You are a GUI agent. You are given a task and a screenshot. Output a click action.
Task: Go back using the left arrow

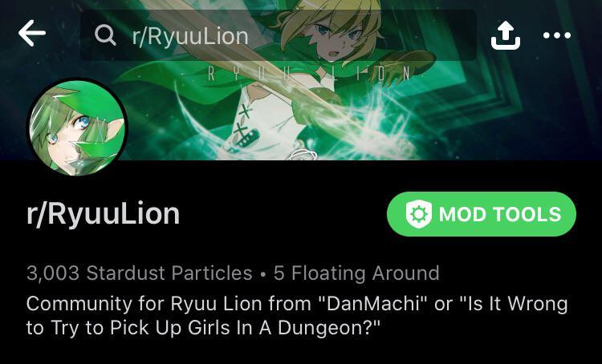click(32, 34)
